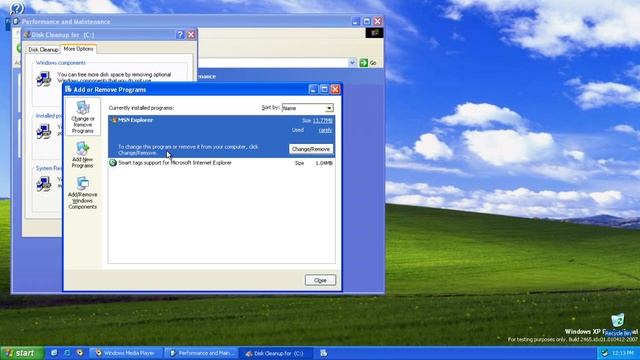Click the taskbar clock

(x=623, y=353)
